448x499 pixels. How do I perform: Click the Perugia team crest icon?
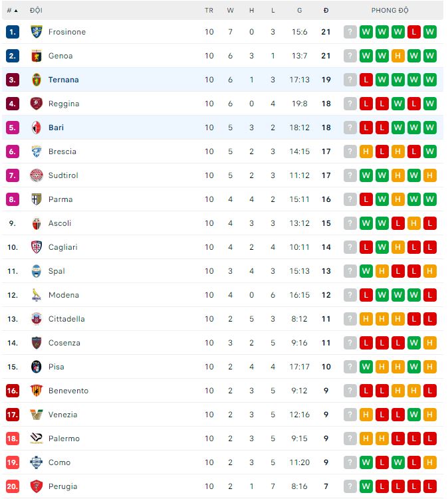coord(36,486)
